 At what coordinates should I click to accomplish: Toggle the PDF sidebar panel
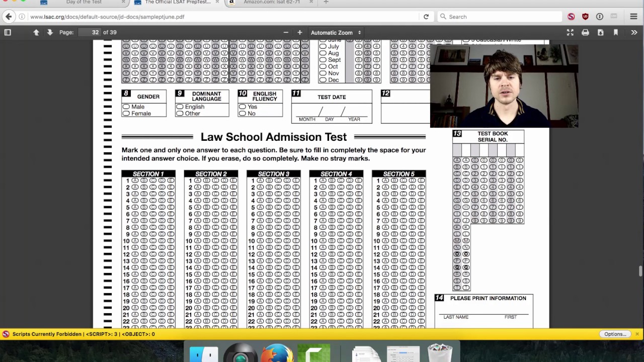(x=8, y=32)
